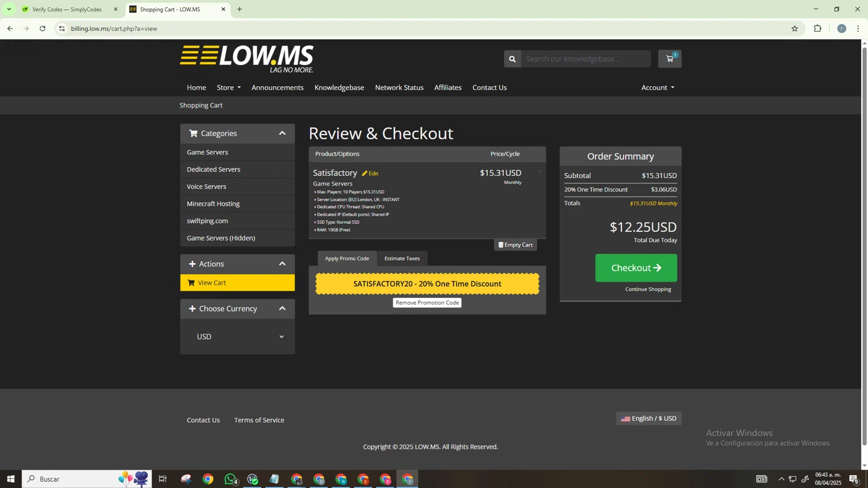Open Contact Us in the top navigation
The image size is (868, 488).
click(490, 87)
